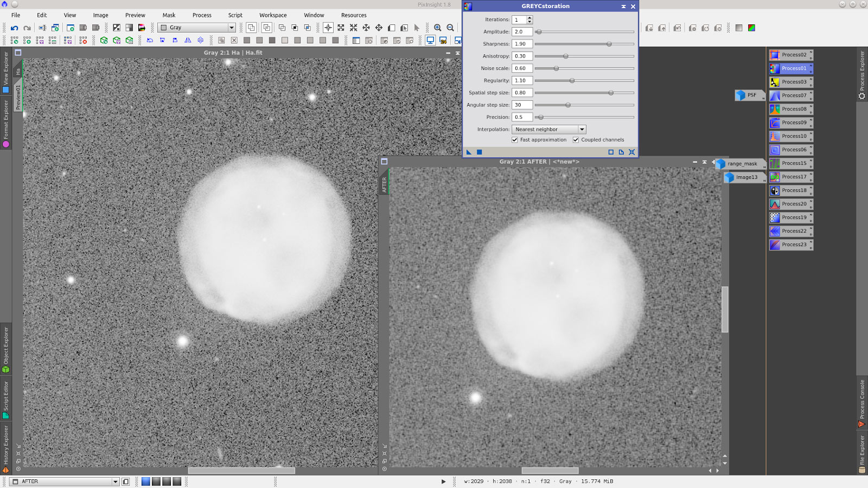The width and height of the screenshot is (868, 488).
Task: Open the Script menu
Action: (x=235, y=15)
